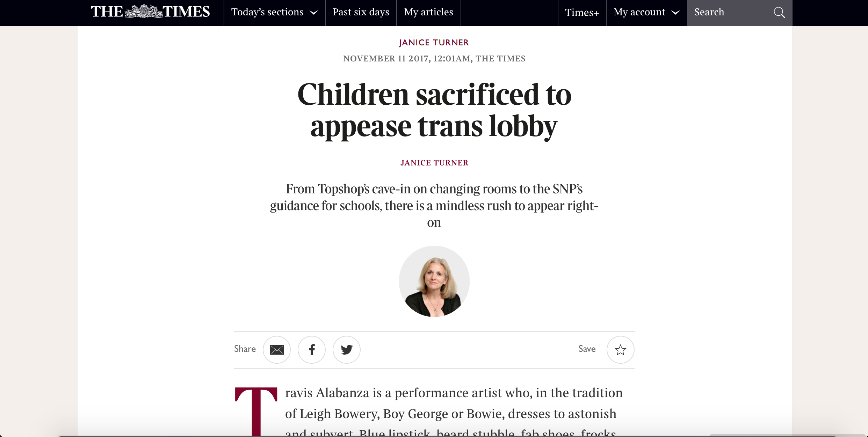Save article with star icon
Viewport: 868px width, 437px height.
[x=620, y=349]
